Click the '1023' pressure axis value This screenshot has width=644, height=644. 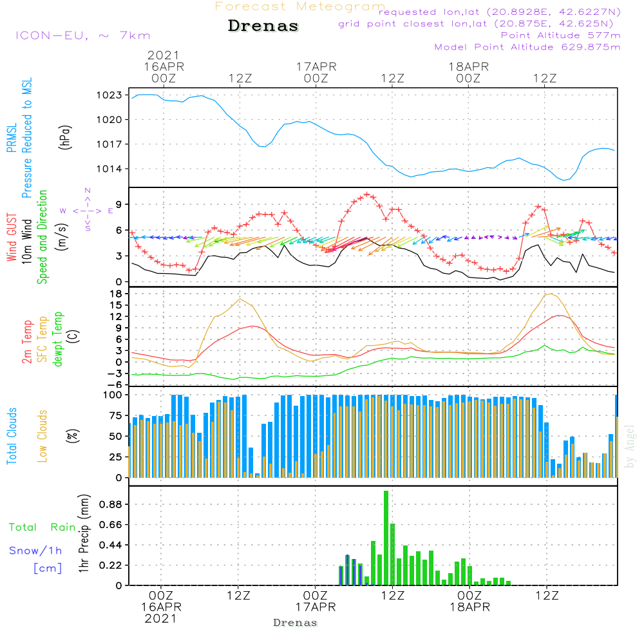[x=109, y=95]
